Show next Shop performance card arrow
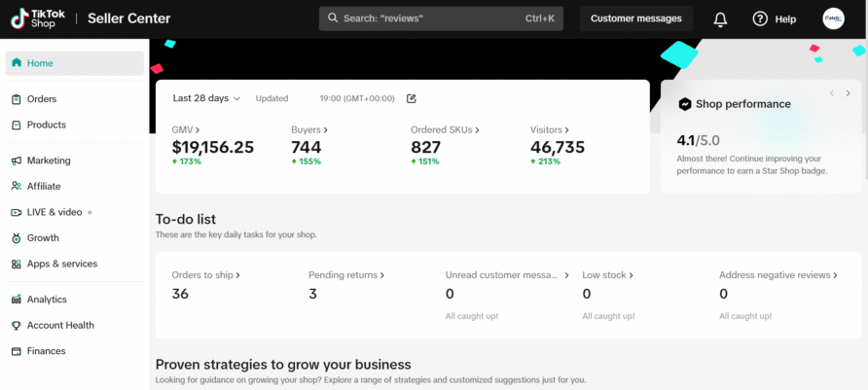The image size is (868, 390). pos(849,93)
